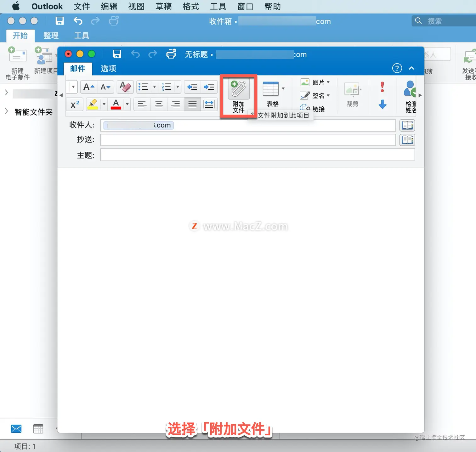
Task: Decrease indent with the left arrow icon
Action: tap(192, 87)
